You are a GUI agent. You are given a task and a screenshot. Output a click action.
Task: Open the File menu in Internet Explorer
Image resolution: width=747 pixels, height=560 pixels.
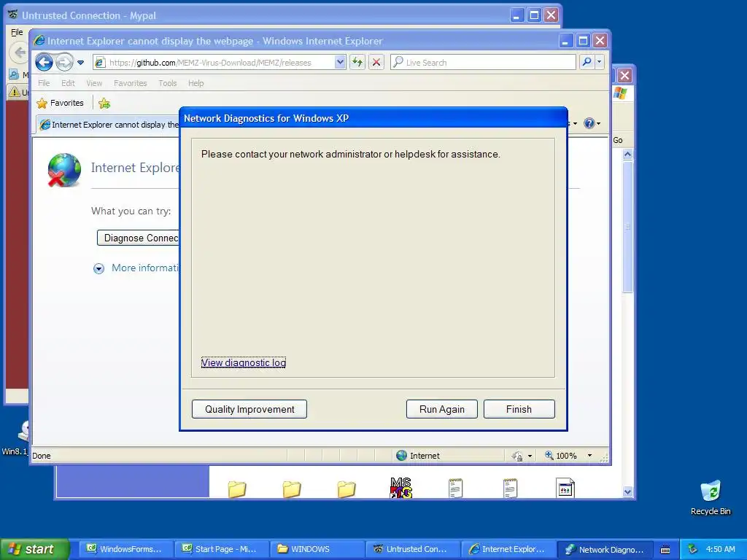pyautogui.click(x=44, y=83)
